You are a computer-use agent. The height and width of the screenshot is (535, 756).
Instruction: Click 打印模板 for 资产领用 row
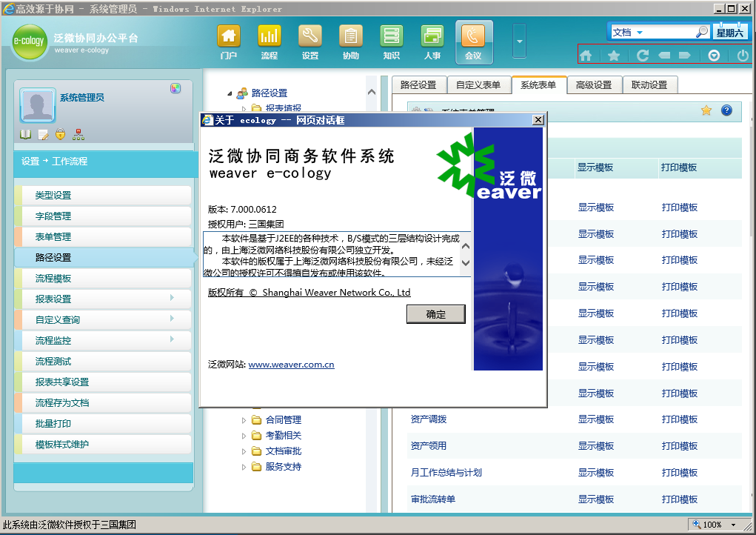pyautogui.click(x=679, y=446)
